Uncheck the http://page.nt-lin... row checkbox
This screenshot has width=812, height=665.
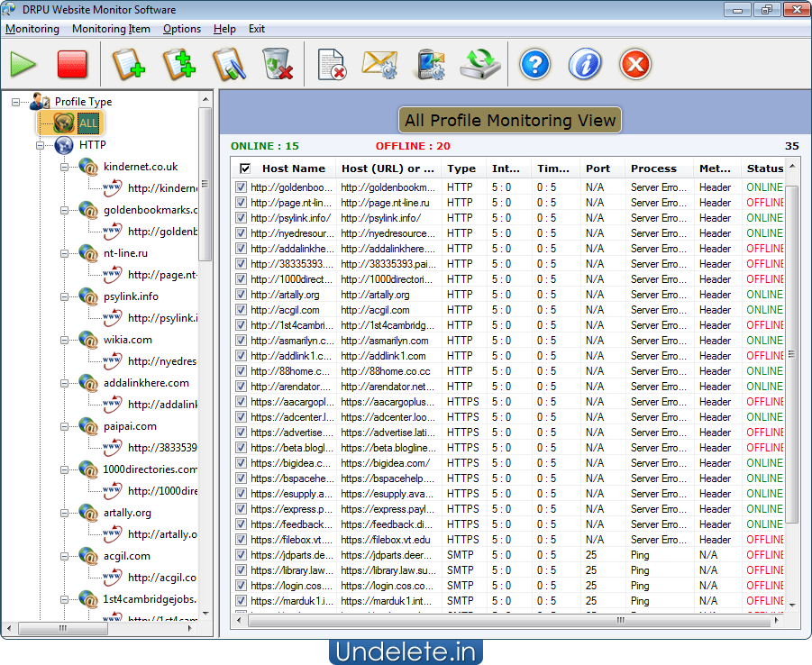pyautogui.click(x=241, y=203)
